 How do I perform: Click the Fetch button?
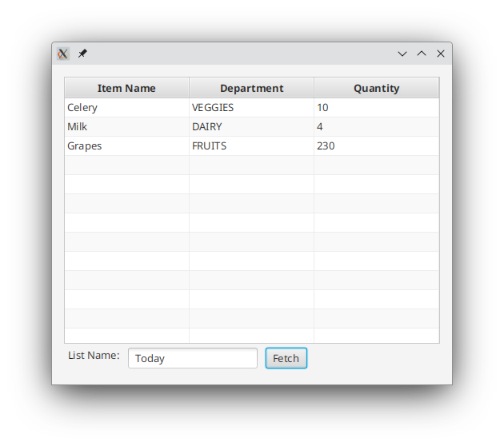pyautogui.click(x=286, y=358)
